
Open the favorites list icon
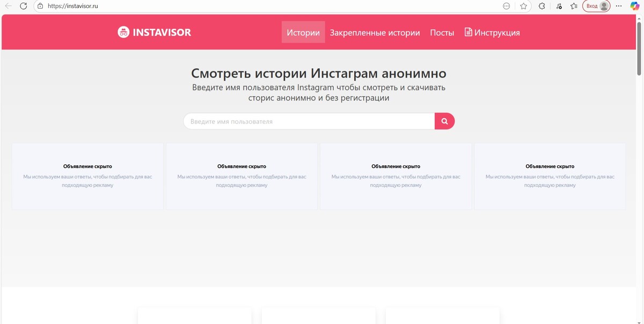(574, 6)
